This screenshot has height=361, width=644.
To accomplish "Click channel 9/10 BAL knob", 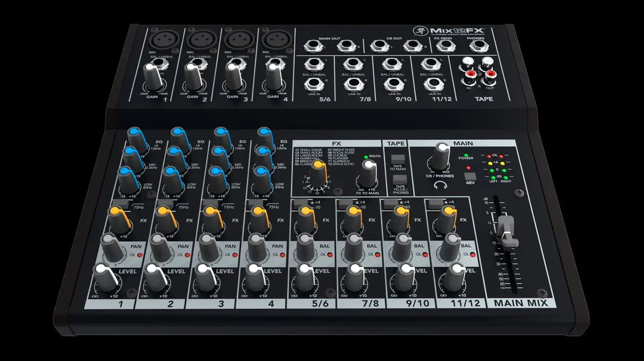I will point(403,248).
